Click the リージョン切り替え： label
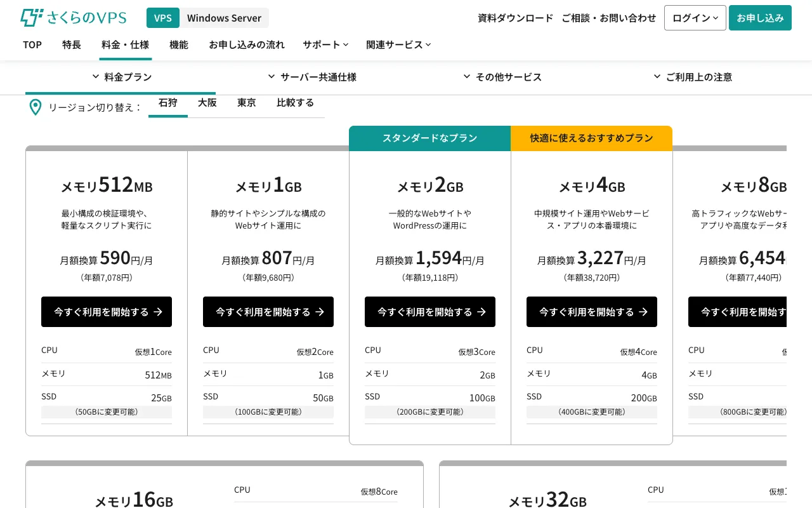812x508 pixels. point(95,107)
